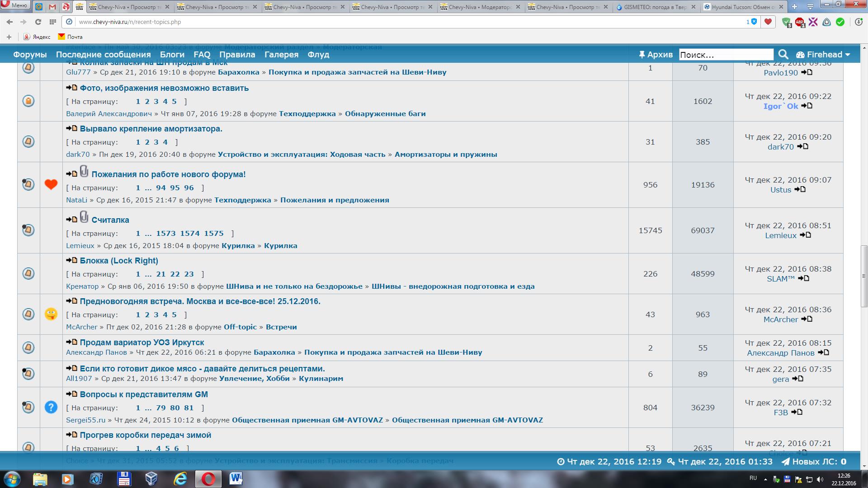
Task: Click the topic status icon for Блокка row
Action: (28, 273)
